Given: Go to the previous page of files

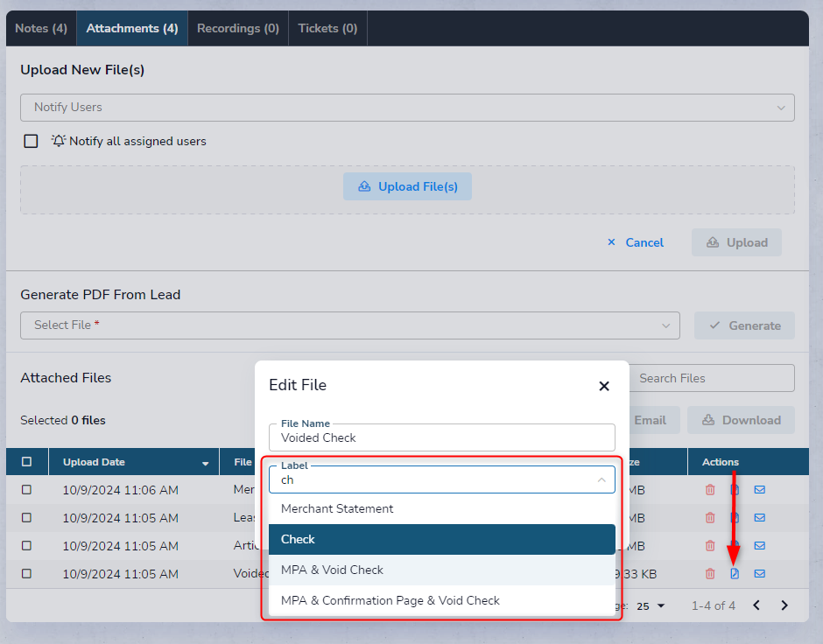Looking at the screenshot, I should click(756, 605).
